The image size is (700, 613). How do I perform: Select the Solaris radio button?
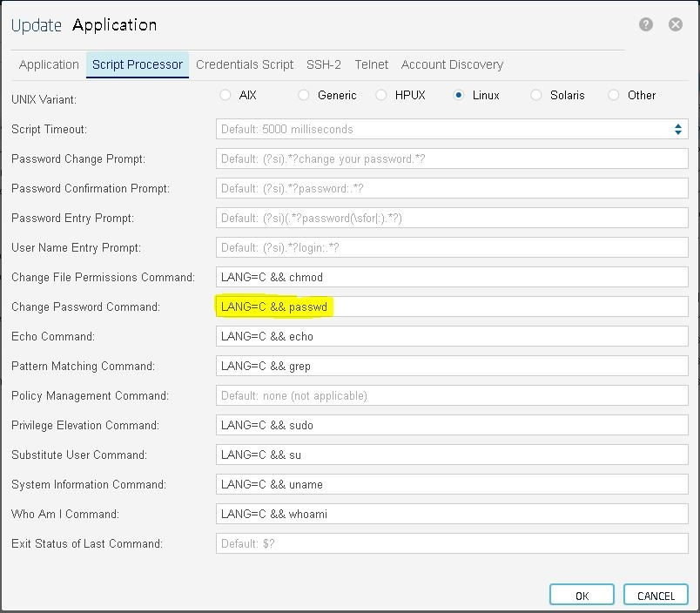pos(536,95)
